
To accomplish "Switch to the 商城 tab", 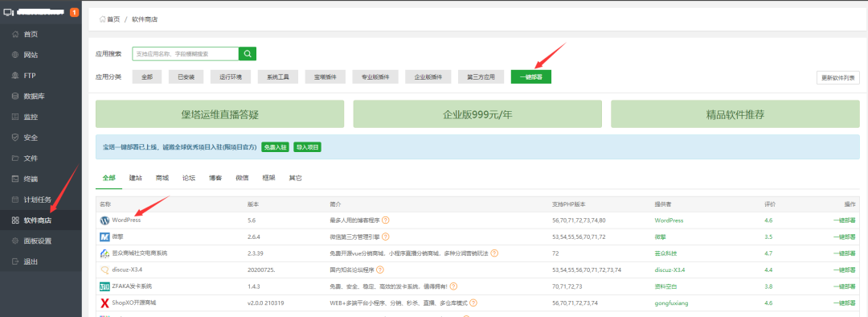I will click(x=162, y=179).
